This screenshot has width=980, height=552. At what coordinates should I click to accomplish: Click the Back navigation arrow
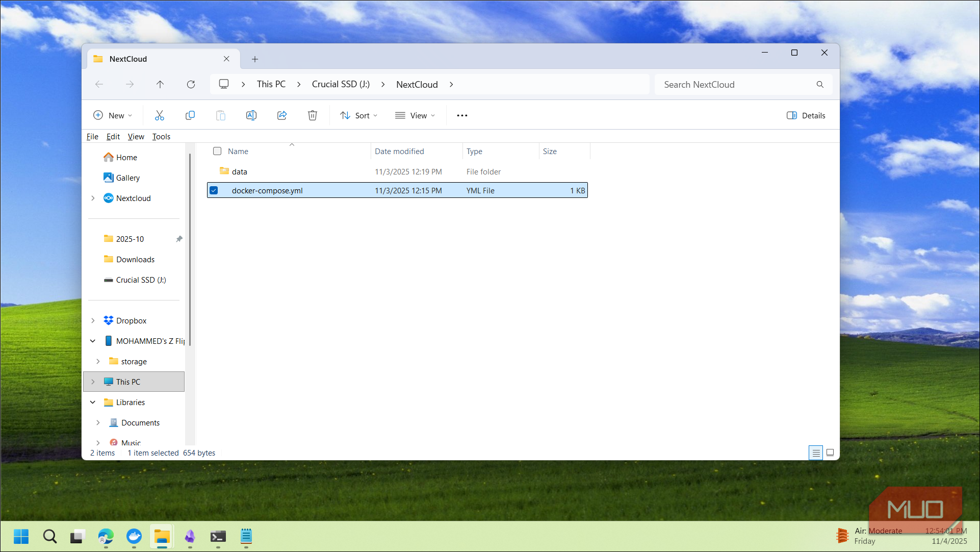tap(99, 85)
